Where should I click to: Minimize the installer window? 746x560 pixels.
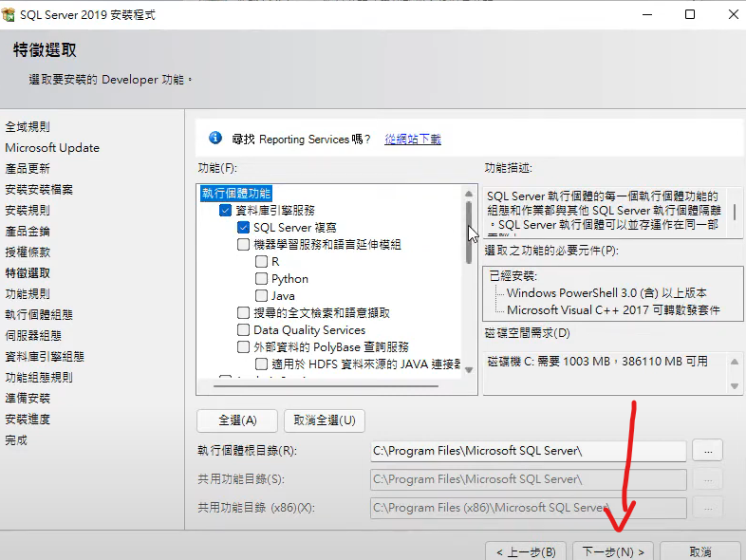(647, 14)
